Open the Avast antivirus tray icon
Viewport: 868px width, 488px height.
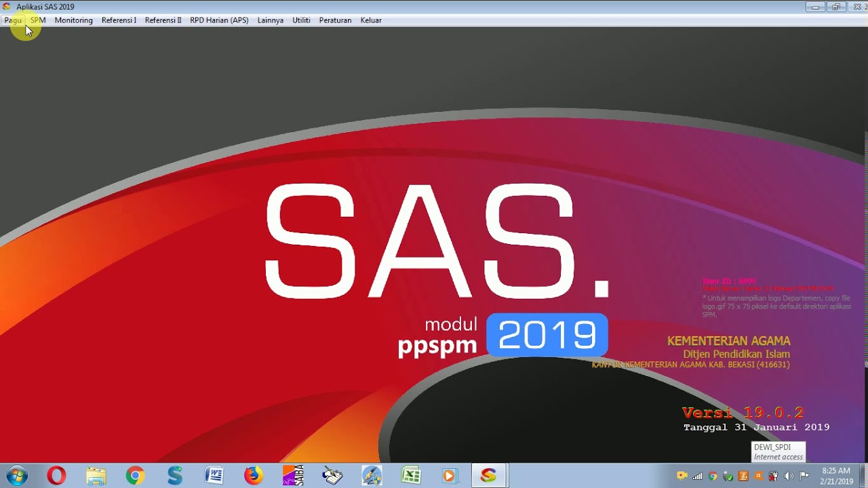(x=758, y=476)
